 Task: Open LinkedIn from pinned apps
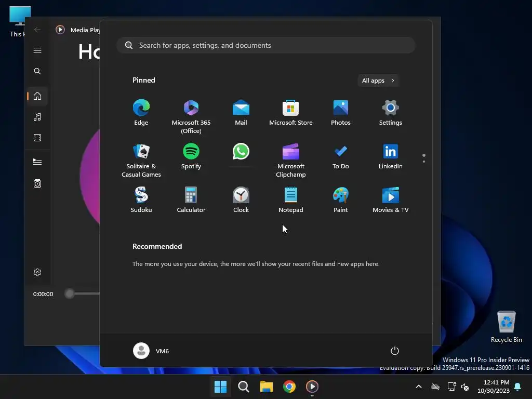coord(391,156)
